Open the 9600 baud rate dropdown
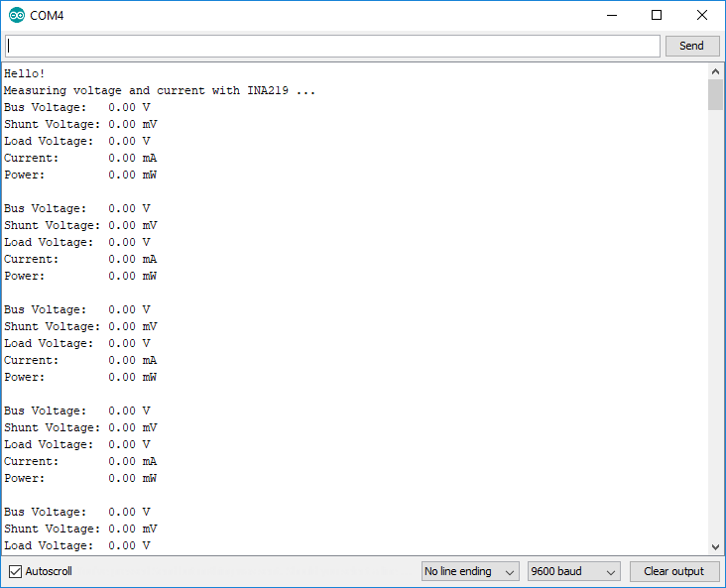726x588 pixels. 573,571
